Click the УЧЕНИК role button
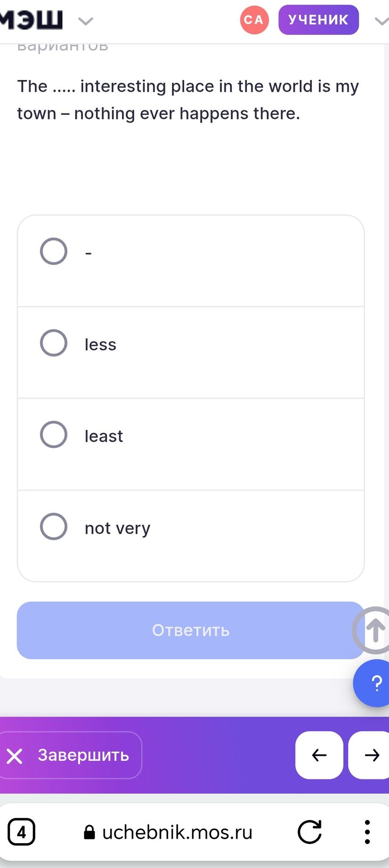Image resolution: width=389 pixels, height=868 pixels. click(x=318, y=20)
